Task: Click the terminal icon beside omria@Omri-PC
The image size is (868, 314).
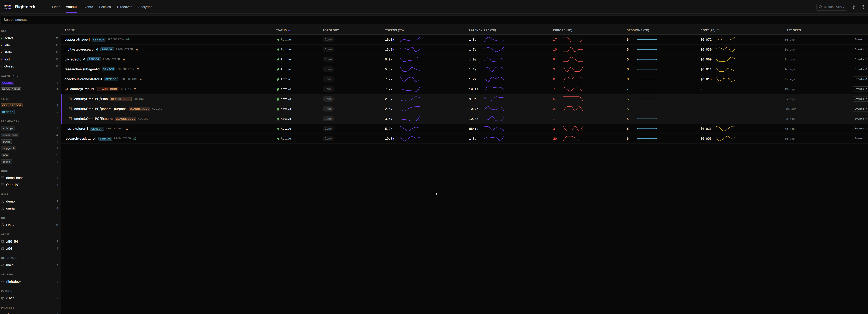Action: (66, 89)
